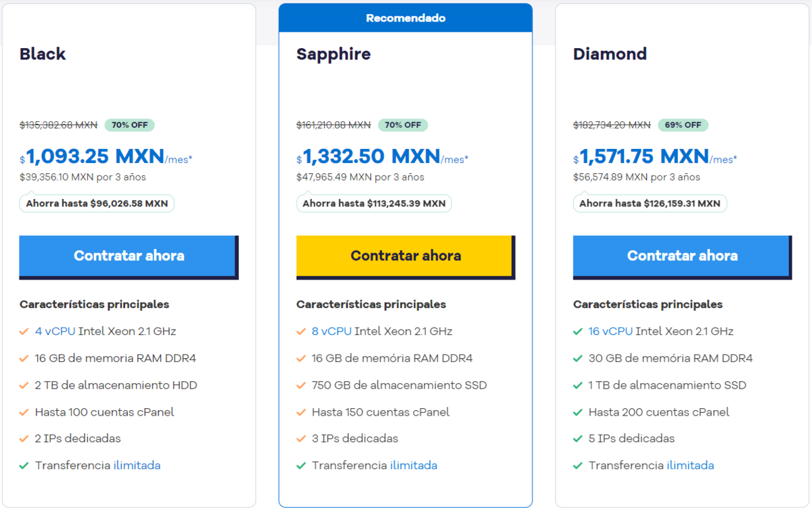Click the crossed-out $182,734.20 MXN price

point(612,125)
